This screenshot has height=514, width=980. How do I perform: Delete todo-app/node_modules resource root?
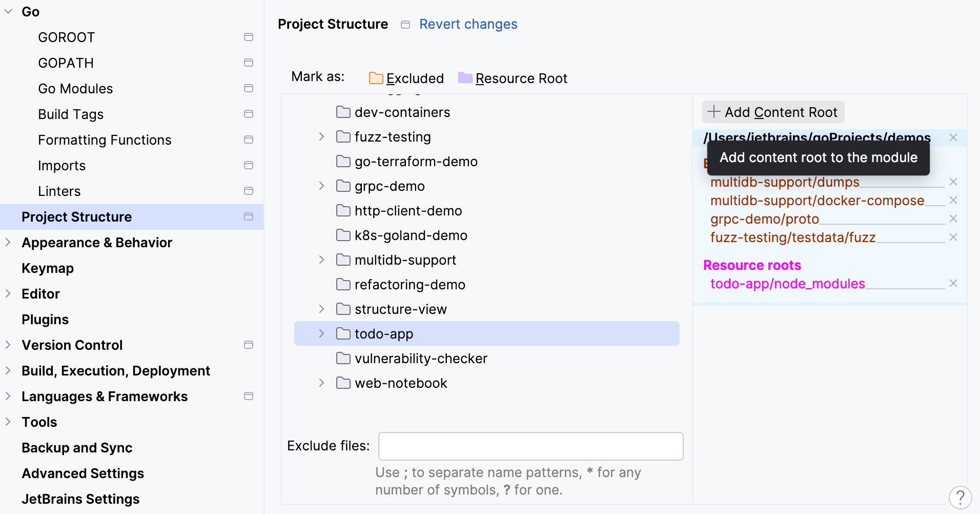[x=954, y=283]
